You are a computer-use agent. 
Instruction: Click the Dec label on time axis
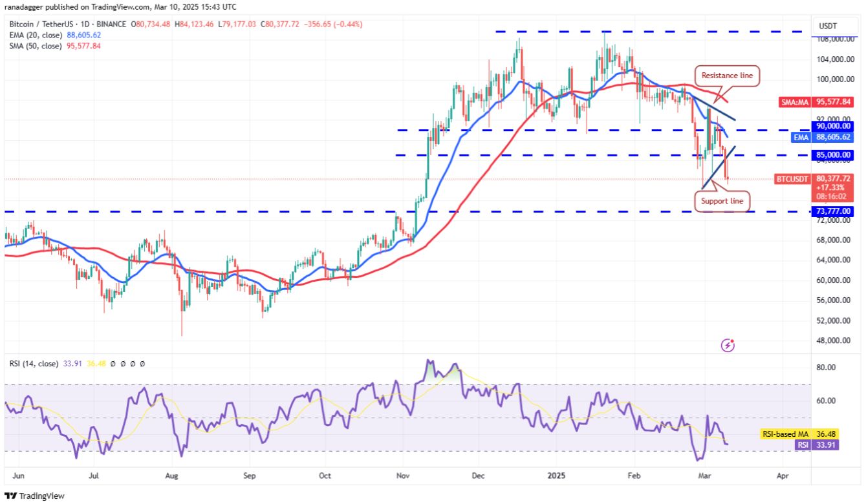478,475
